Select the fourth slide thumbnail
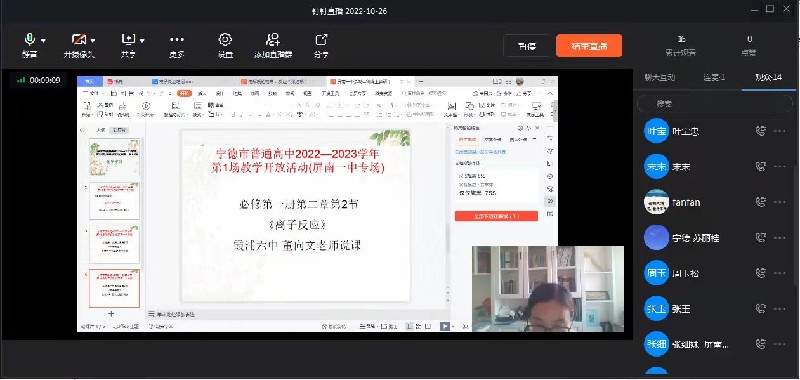This screenshot has width=800, height=380. pos(114,289)
